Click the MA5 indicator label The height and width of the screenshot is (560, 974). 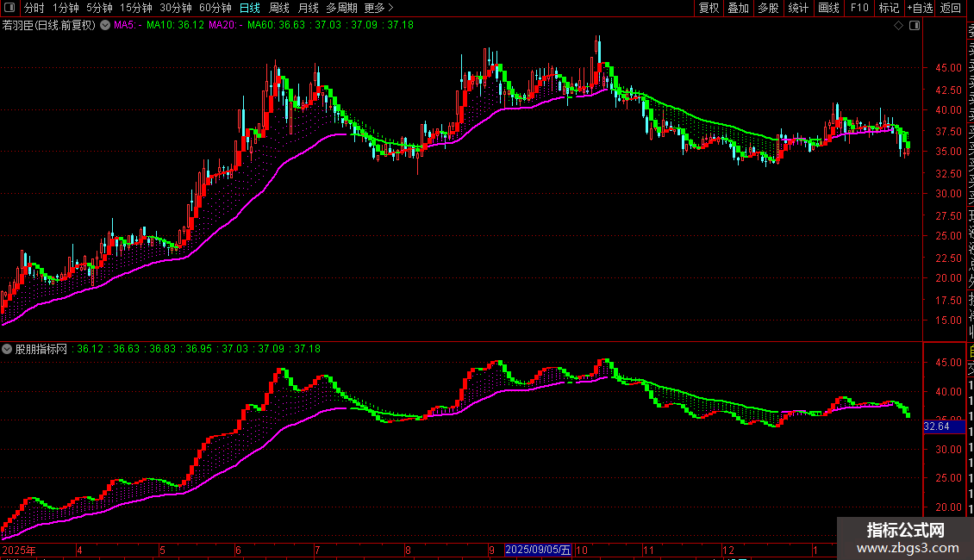click(128, 25)
